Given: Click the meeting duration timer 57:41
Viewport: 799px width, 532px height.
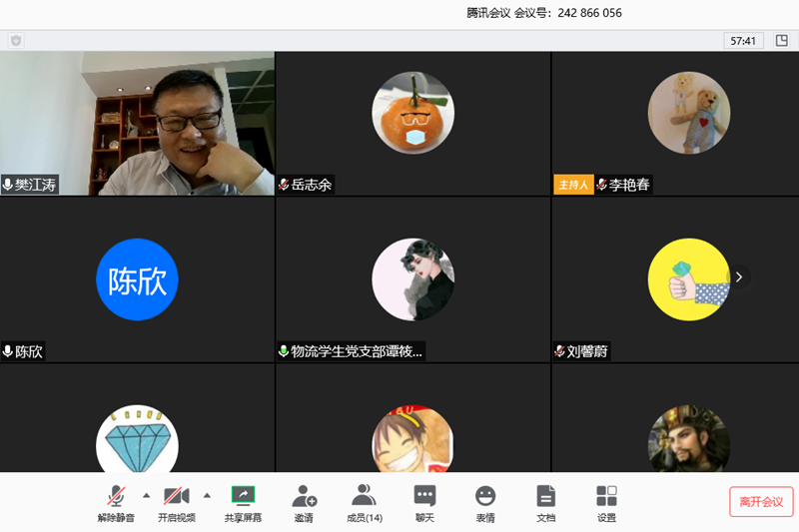Looking at the screenshot, I should click(743, 41).
